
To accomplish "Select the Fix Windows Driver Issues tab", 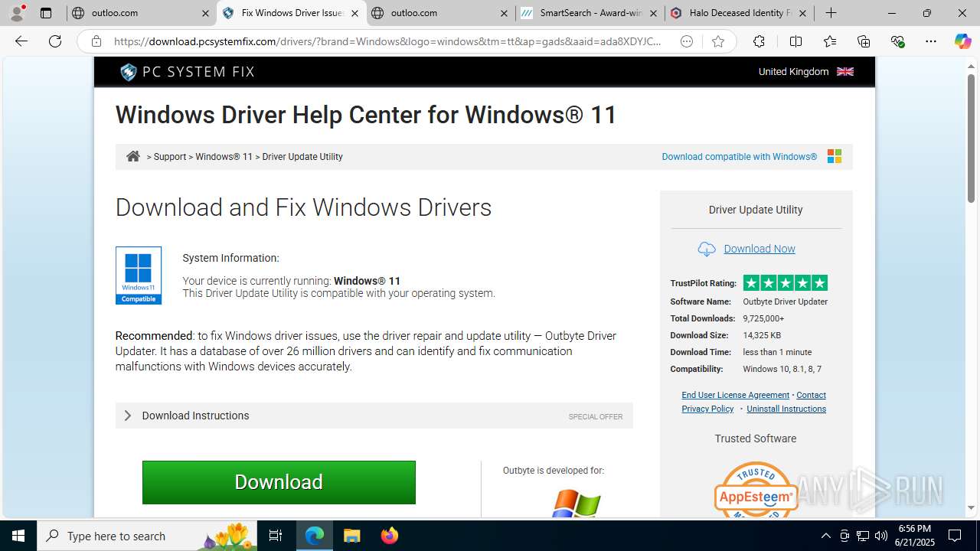I will [291, 13].
